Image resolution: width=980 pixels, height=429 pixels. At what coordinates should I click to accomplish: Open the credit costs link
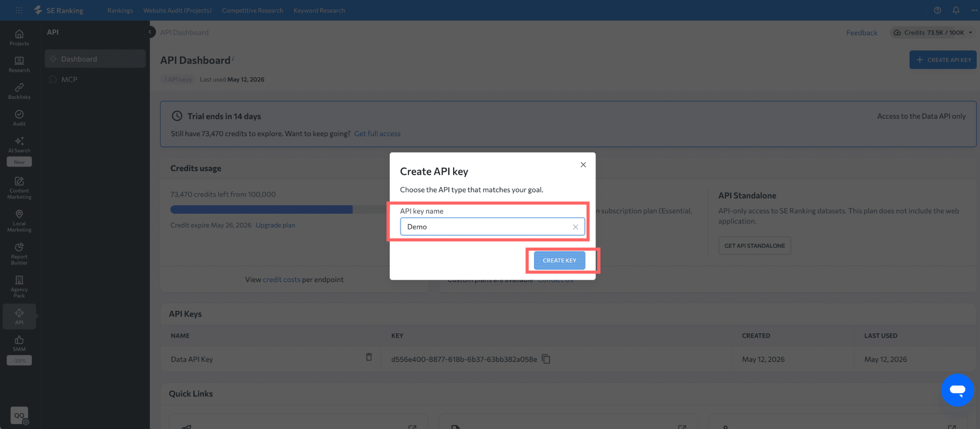pos(281,279)
